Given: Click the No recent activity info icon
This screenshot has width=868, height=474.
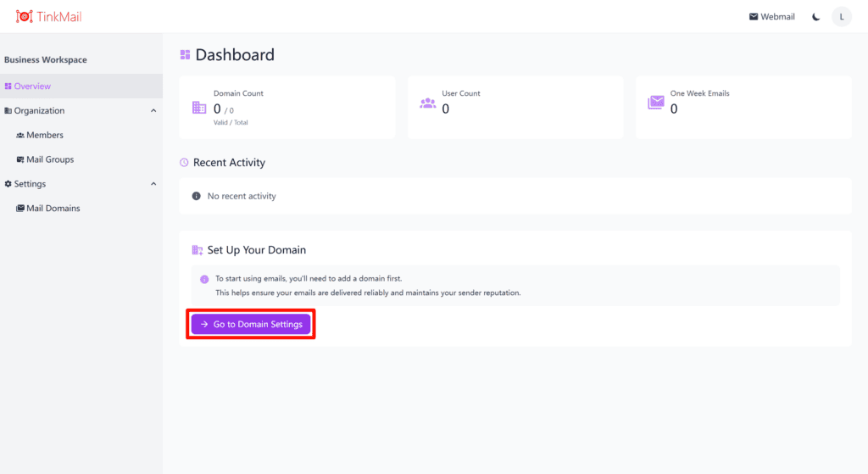Looking at the screenshot, I should (x=196, y=196).
